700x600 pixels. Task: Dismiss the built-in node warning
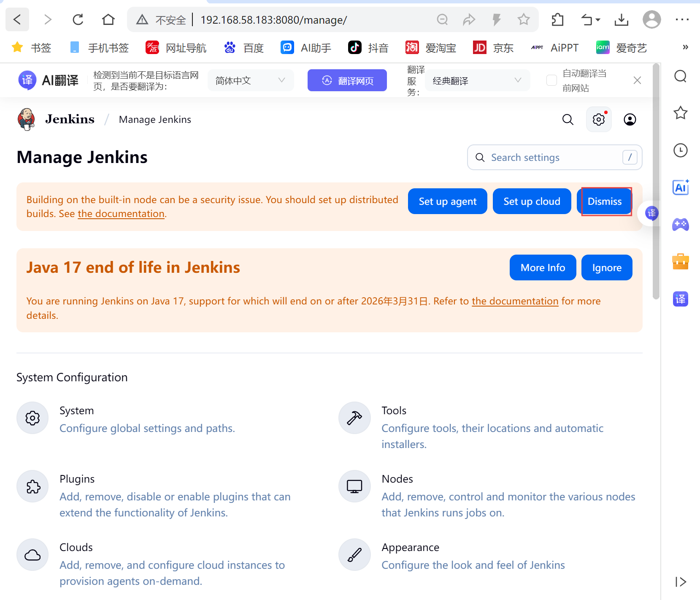[605, 201]
